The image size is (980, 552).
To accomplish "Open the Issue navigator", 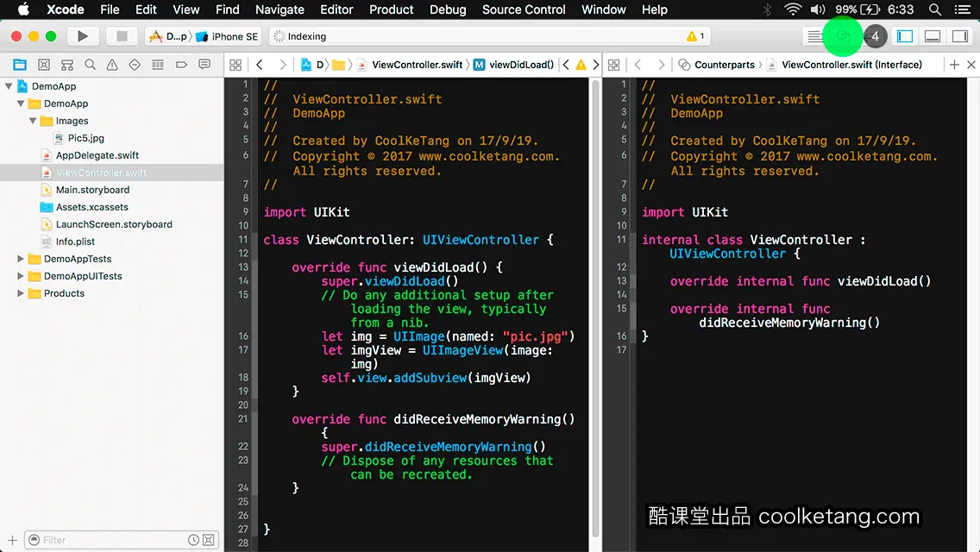I will click(112, 65).
